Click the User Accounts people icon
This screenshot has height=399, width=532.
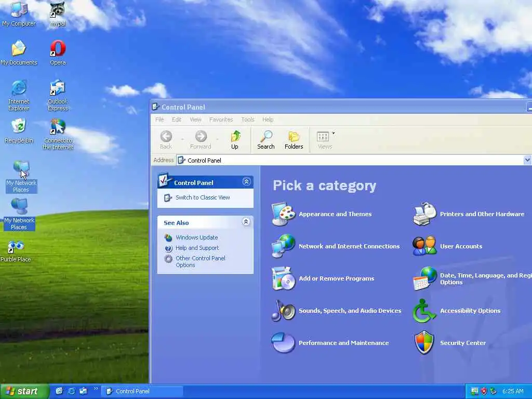(424, 246)
